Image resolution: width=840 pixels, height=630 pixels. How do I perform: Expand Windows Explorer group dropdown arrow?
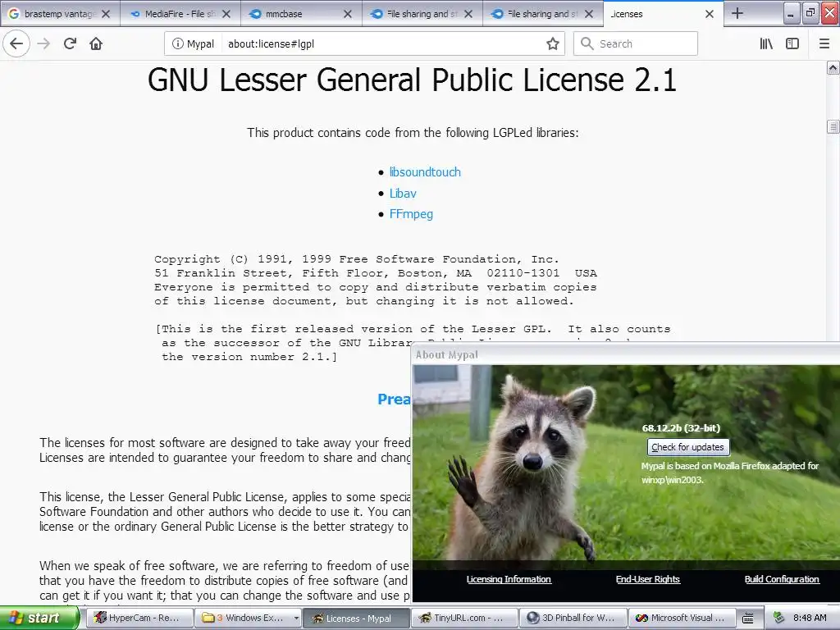[x=296, y=619]
